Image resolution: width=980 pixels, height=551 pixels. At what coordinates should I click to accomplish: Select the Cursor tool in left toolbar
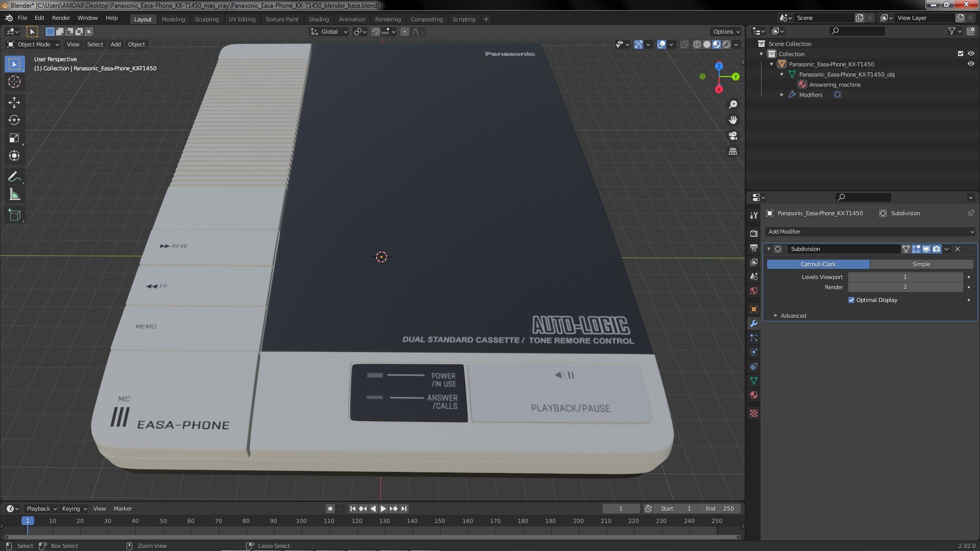(14, 82)
